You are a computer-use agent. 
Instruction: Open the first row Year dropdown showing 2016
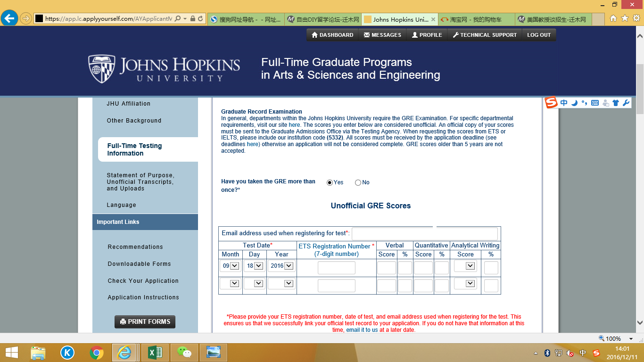(x=281, y=266)
